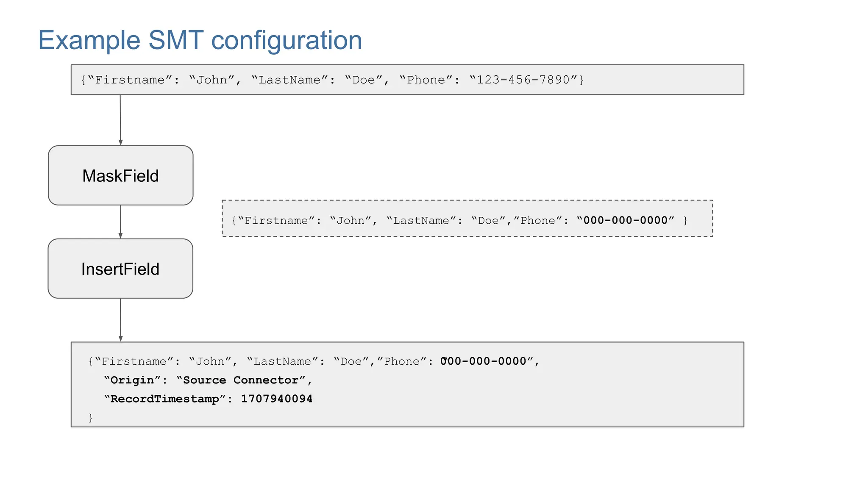This screenshot has height=488, width=868.
Task: Click the timestamp value 1707940094
Action: (277, 399)
